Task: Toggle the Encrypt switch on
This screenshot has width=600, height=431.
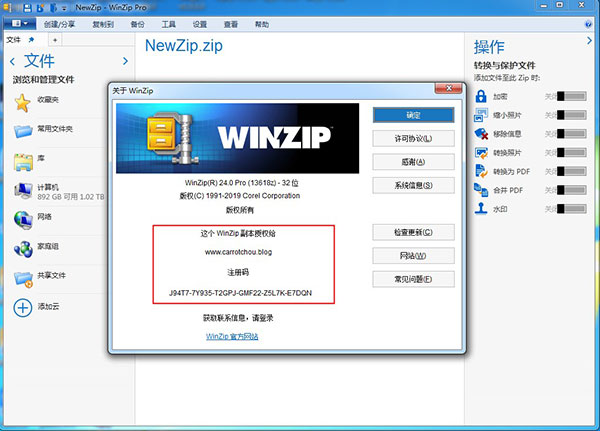Action: [572, 96]
